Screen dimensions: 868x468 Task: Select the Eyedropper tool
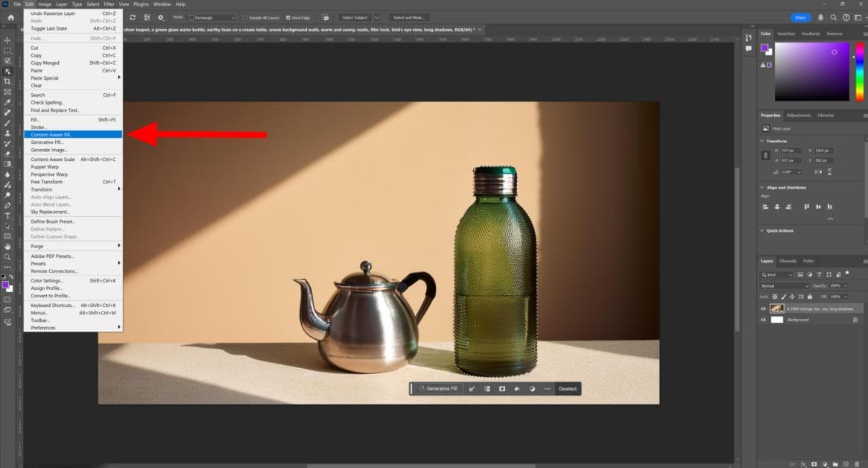[x=7, y=102]
